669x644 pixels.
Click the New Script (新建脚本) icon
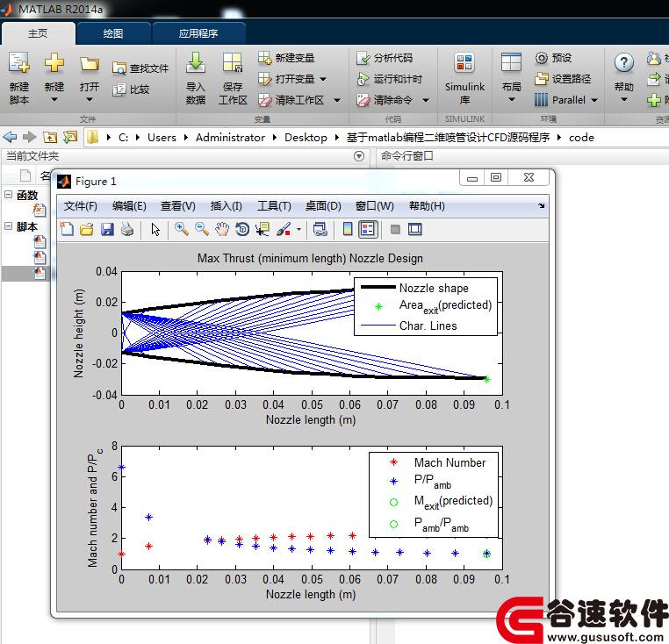(19, 63)
